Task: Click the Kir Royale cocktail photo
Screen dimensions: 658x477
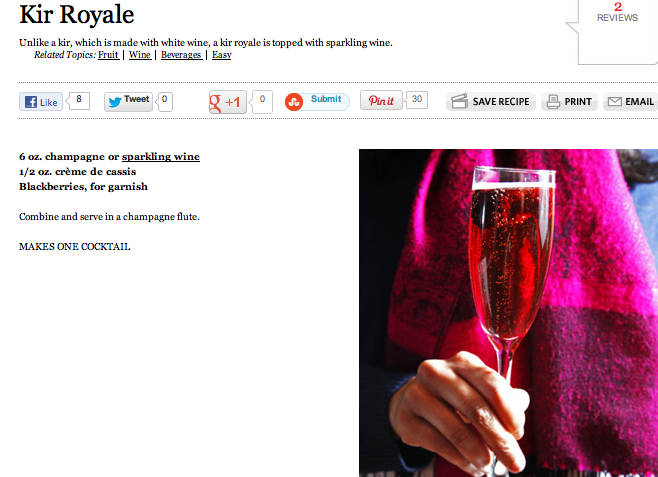Action: pos(508,313)
